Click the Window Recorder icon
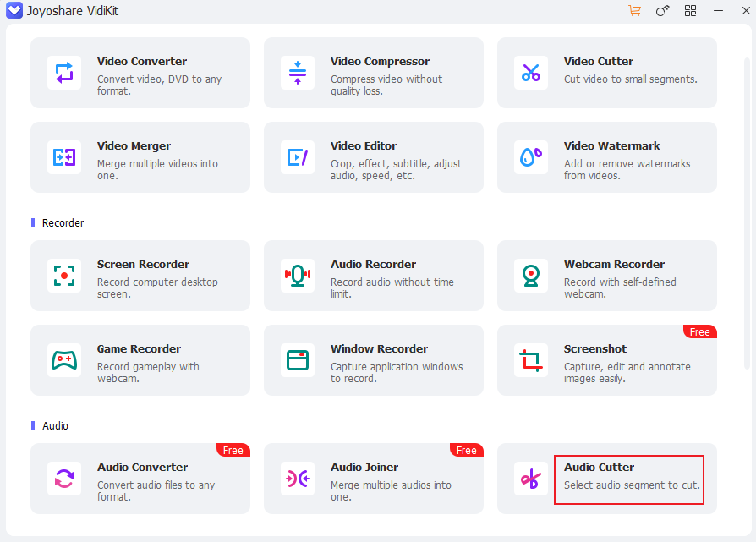The width and height of the screenshot is (756, 542). tap(298, 360)
